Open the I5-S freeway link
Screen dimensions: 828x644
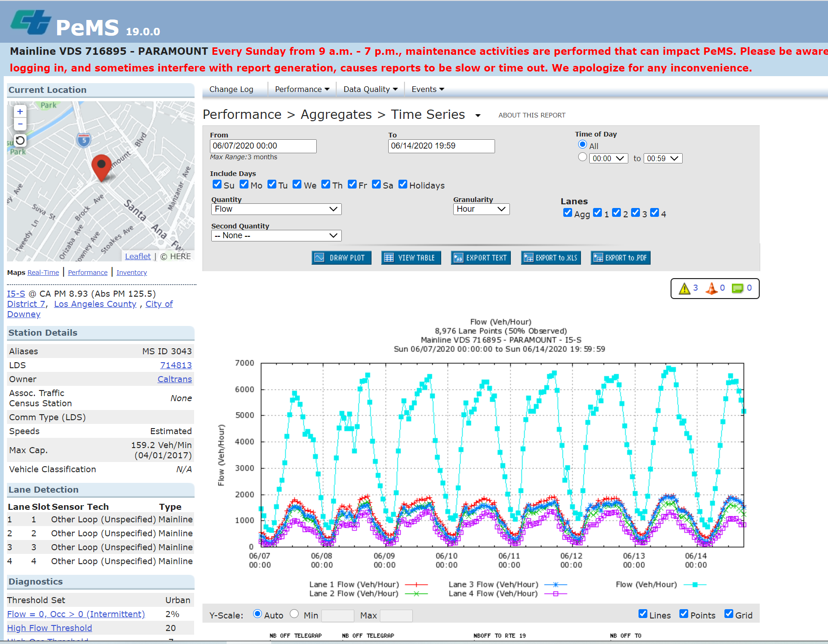pyautogui.click(x=16, y=294)
